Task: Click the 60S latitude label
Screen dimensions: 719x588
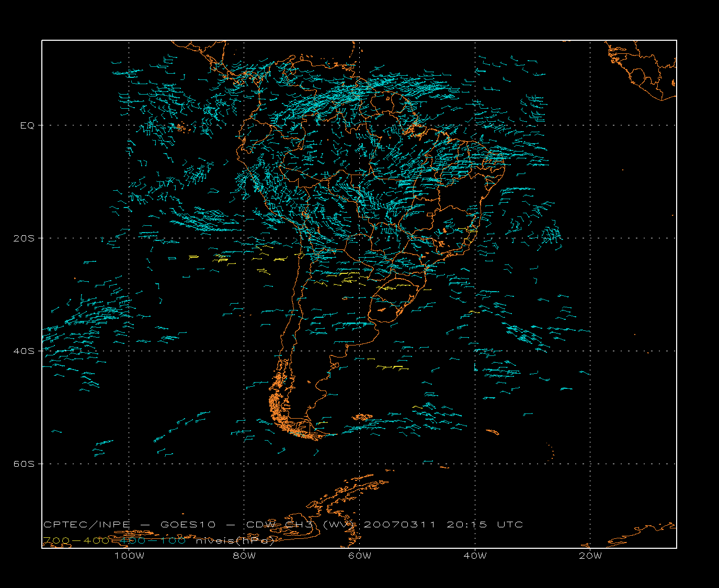Action: pyautogui.click(x=24, y=464)
